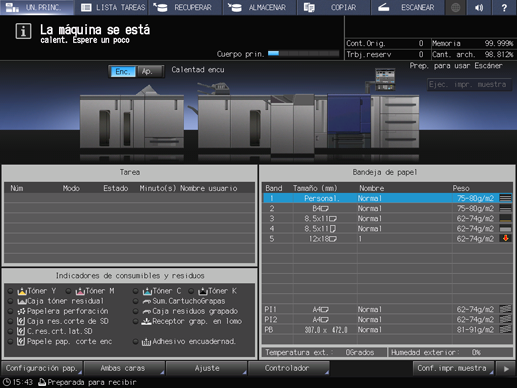Click Papelera perforación indicator light

[11, 311]
